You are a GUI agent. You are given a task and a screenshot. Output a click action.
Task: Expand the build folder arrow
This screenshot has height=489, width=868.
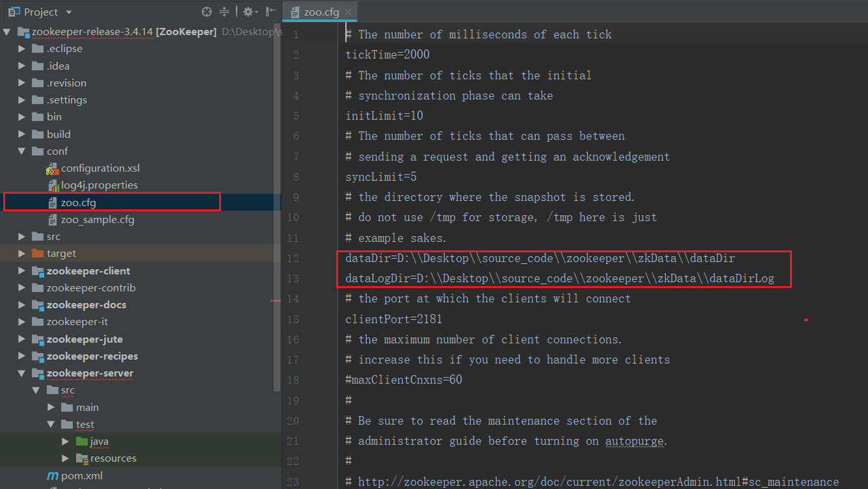(x=22, y=134)
